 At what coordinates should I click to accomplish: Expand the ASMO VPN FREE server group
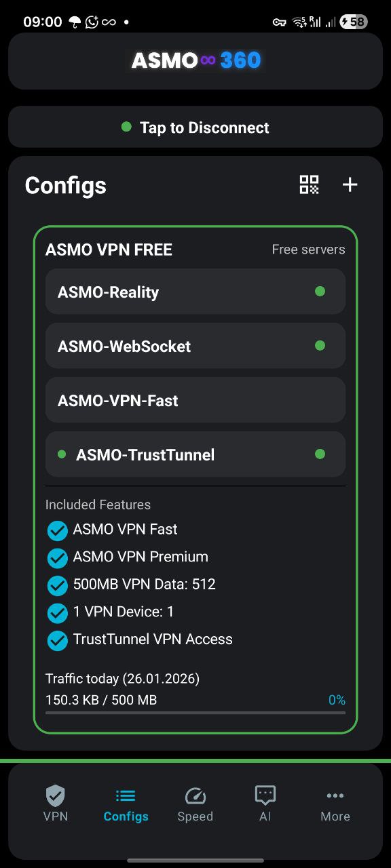(109, 250)
